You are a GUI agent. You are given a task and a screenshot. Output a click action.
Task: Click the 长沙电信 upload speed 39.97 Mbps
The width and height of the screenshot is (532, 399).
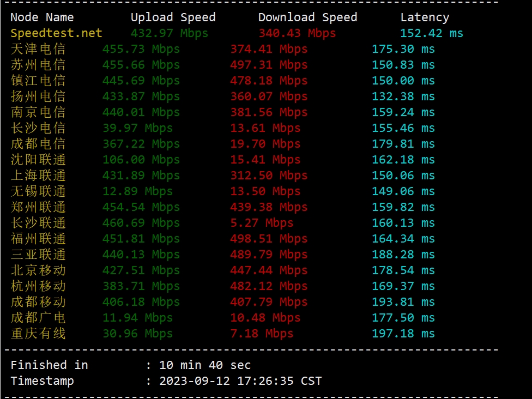click(137, 128)
